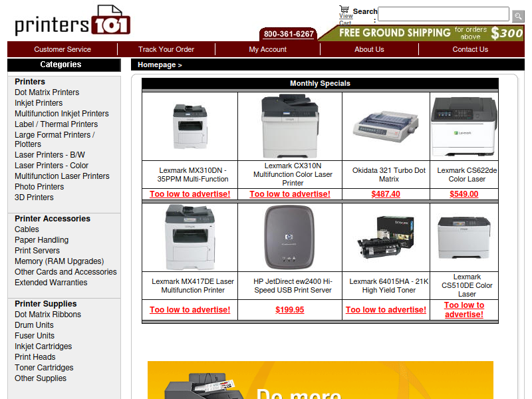Click the Printers category heading
This screenshot has width=532, height=399.
[x=30, y=82]
